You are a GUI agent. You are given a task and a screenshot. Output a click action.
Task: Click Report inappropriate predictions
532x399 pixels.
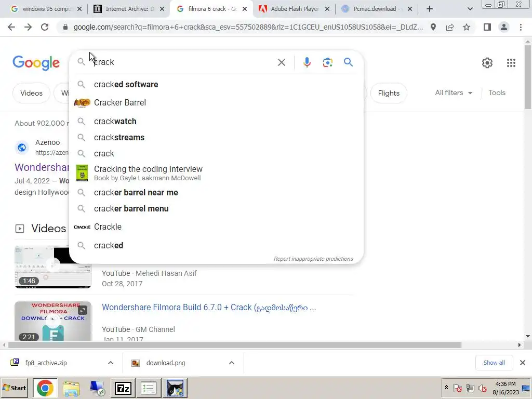[x=313, y=259]
